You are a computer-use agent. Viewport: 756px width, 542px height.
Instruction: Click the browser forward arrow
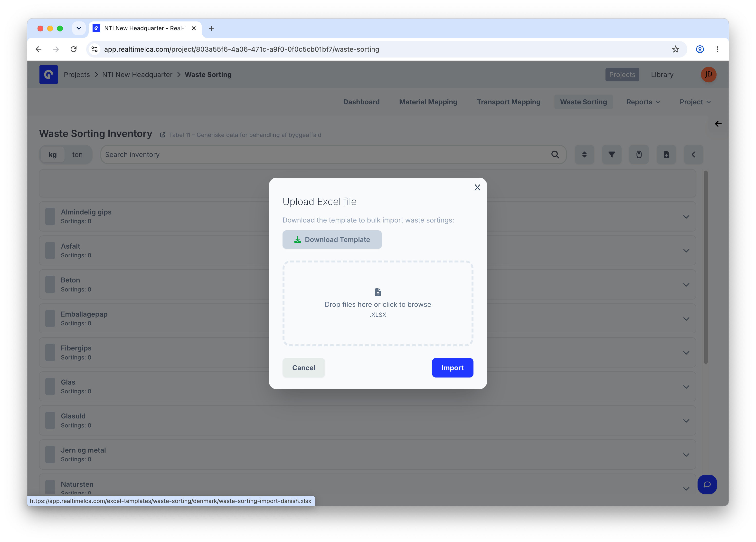(56, 49)
